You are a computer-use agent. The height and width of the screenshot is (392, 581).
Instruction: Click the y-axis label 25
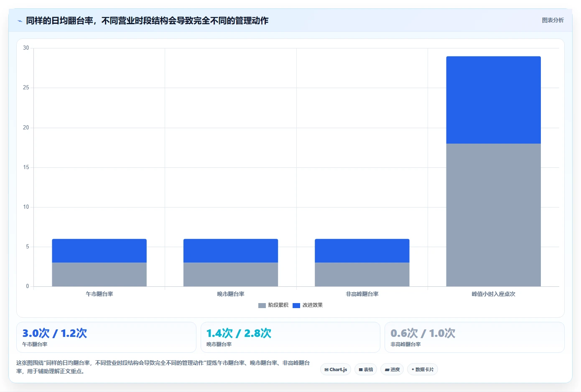pyautogui.click(x=26, y=88)
